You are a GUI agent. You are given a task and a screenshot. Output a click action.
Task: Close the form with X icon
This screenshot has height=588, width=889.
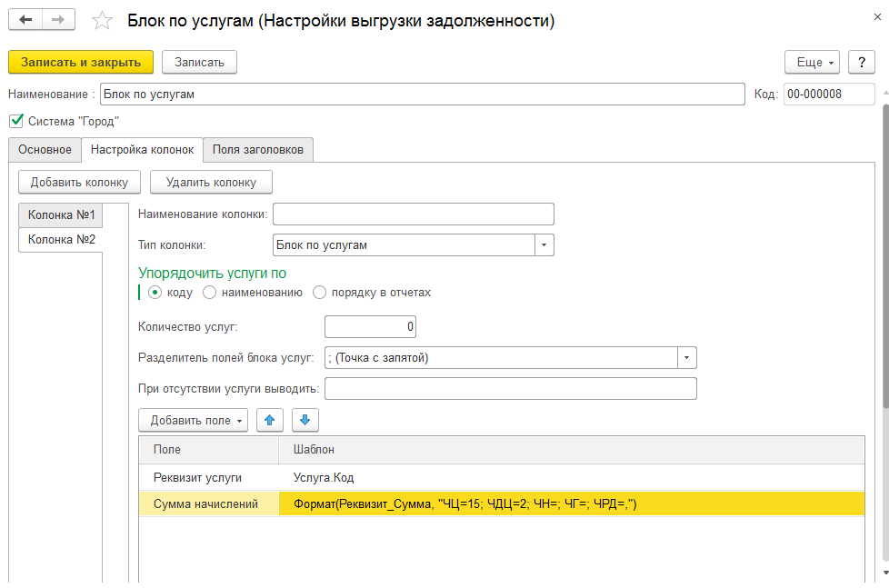pyautogui.click(x=878, y=17)
